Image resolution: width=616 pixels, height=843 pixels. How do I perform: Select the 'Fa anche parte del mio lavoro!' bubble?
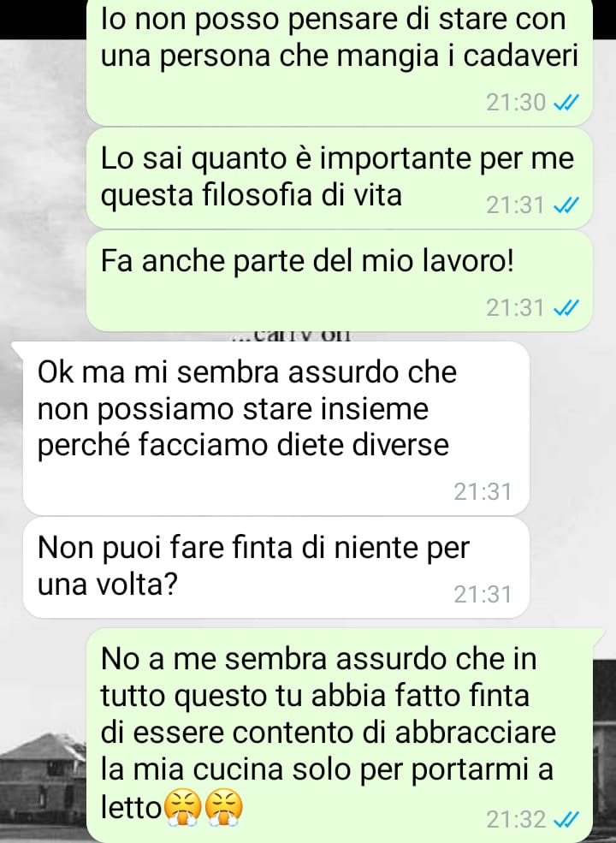pos(339,282)
